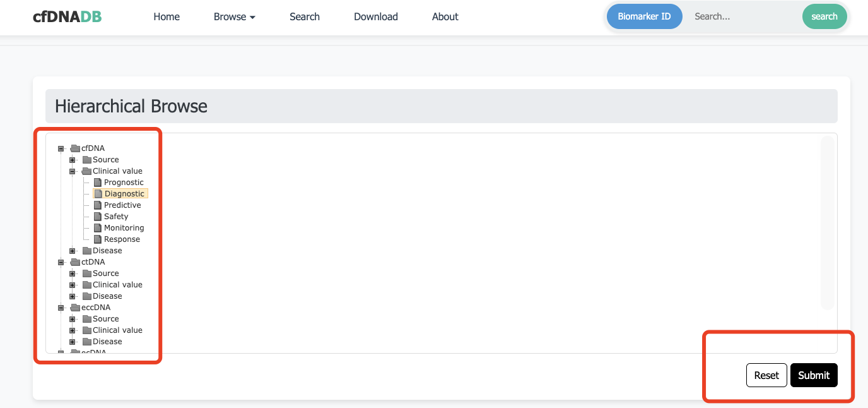Collapse the cfDNA tree node
The width and height of the screenshot is (868, 408).
tap(61, 148)
